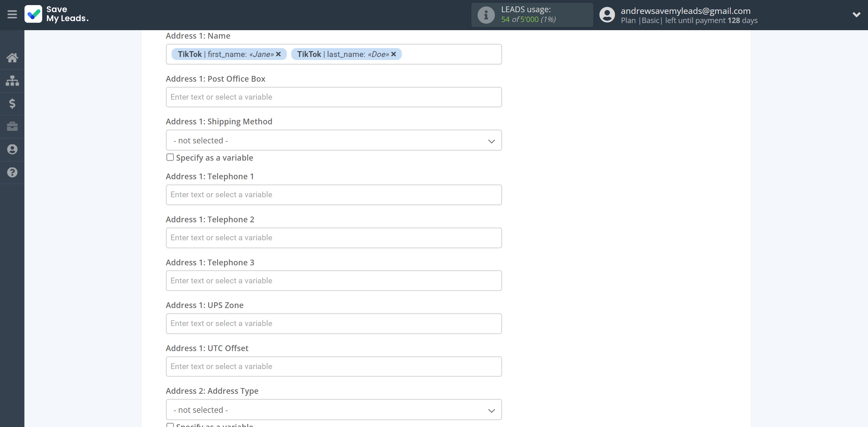
Task: Click the user avatar icon
Action: [607, 15]
